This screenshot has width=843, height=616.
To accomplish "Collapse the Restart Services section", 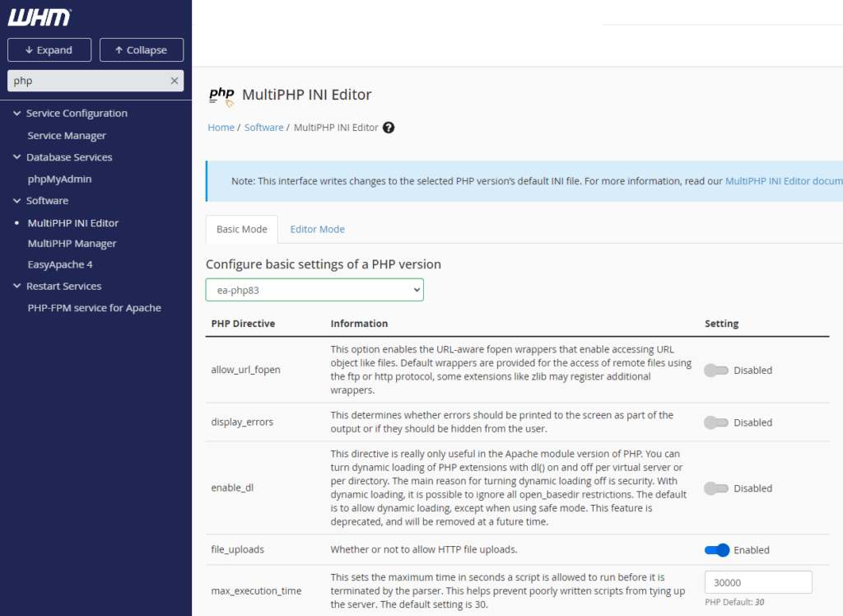I will pyautogui.click(x=16, y=287).
